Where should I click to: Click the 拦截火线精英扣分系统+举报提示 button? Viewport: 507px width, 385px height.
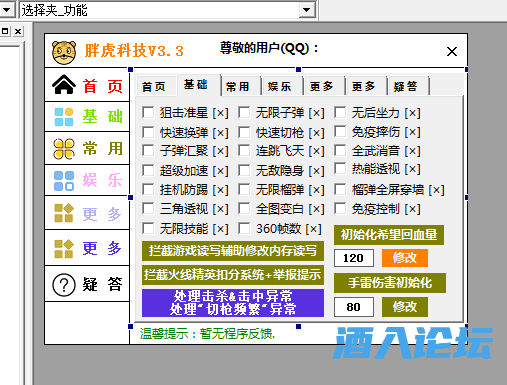tap(233, 275)
